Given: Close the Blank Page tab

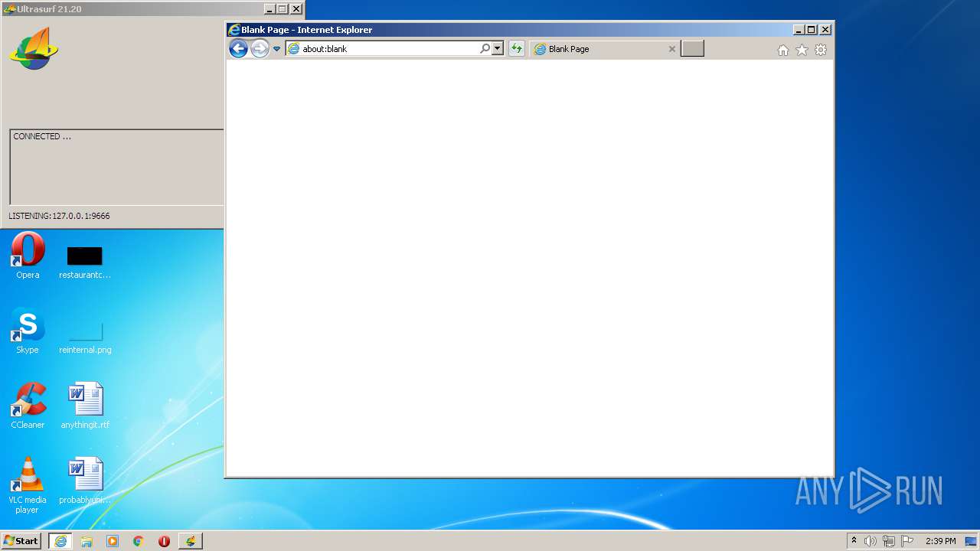Looking at the screenshot, I should click(x=672, y=49).
